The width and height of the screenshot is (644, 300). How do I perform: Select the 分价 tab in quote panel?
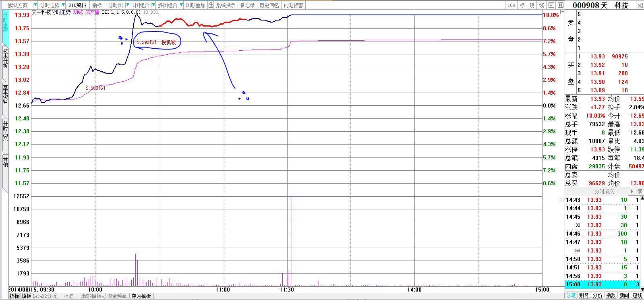point(598,295)
